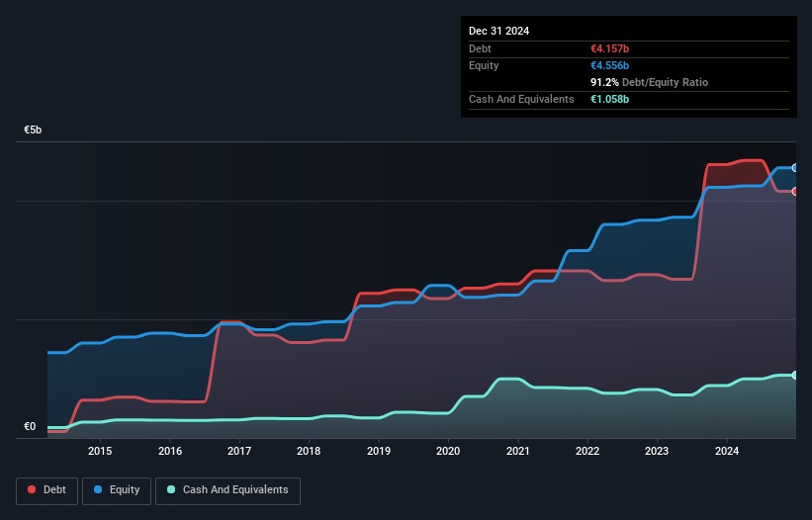This screenshot has width=812, height=520.
Task: Click the red dot beside Debt legend
Action: (x=33, y=490)
